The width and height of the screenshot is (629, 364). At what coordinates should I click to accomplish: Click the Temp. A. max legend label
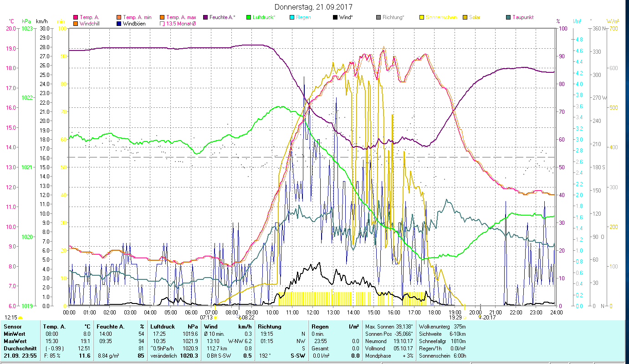pos(181,17)
